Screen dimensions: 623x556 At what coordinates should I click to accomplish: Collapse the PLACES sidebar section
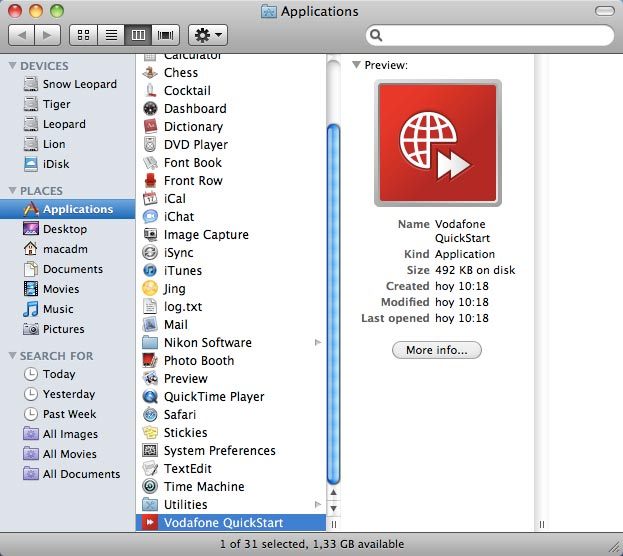[12, 190]
